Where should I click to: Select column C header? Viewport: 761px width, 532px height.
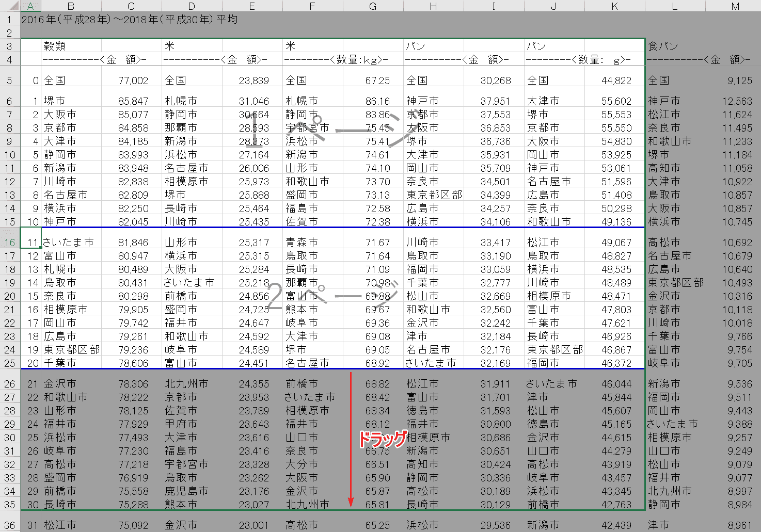coord(131,6)
